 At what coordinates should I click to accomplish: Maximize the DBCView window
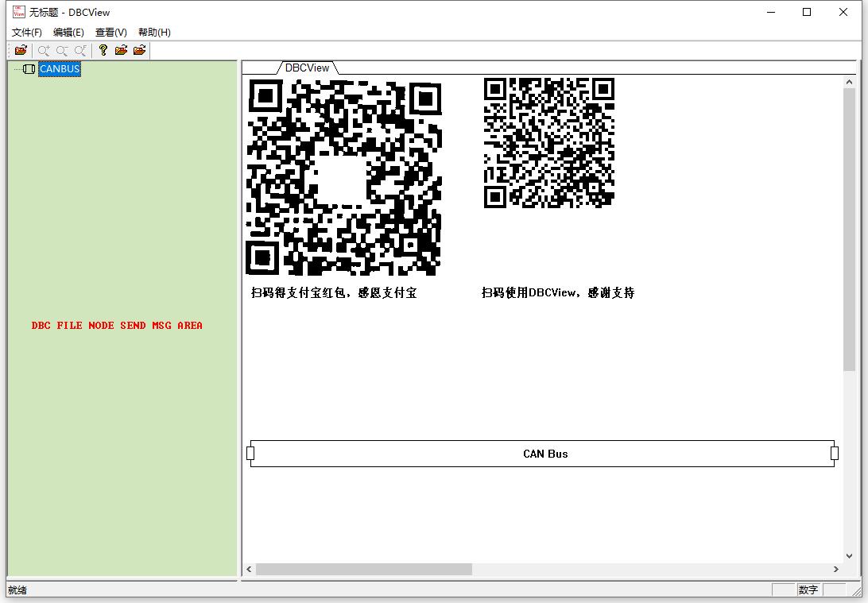807,12
